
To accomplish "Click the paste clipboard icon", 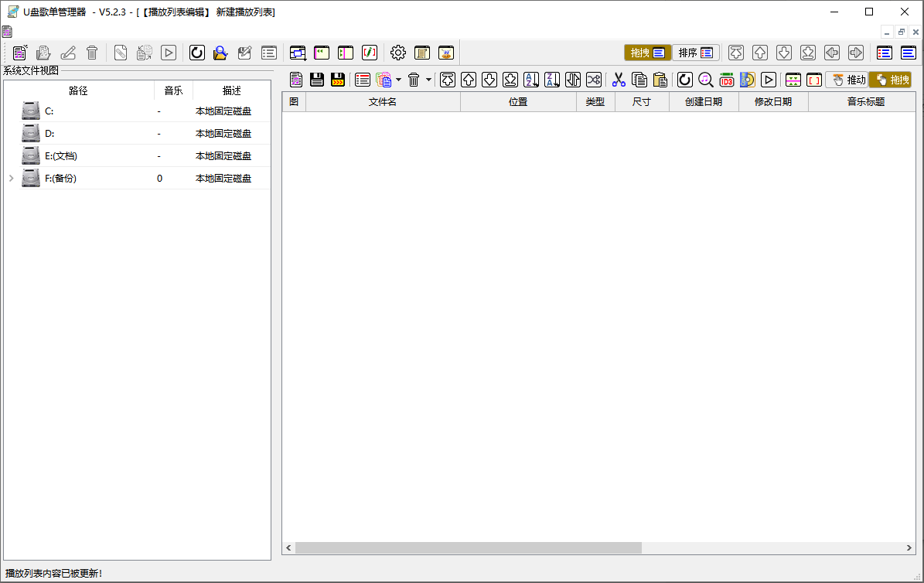I will click(x=660, y=80).
